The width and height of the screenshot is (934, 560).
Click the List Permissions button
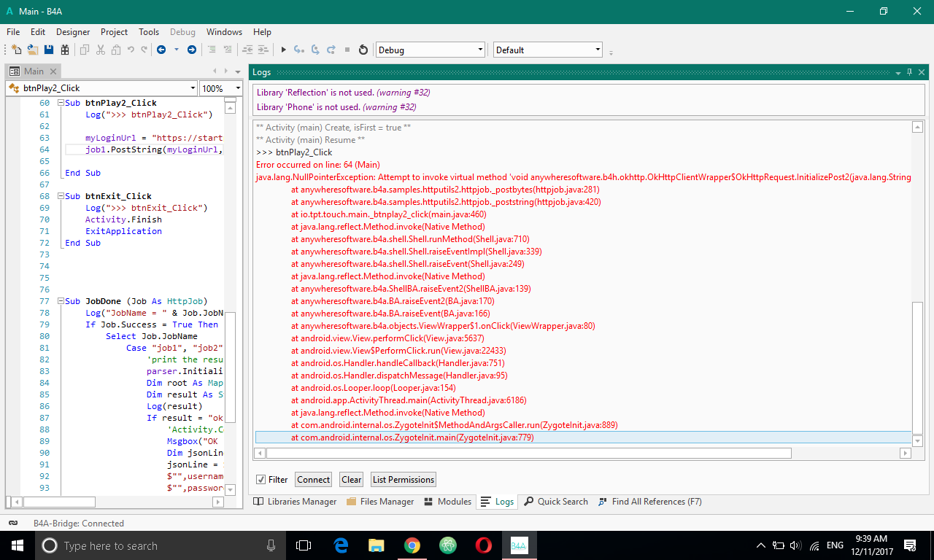[x=403, y=480]
